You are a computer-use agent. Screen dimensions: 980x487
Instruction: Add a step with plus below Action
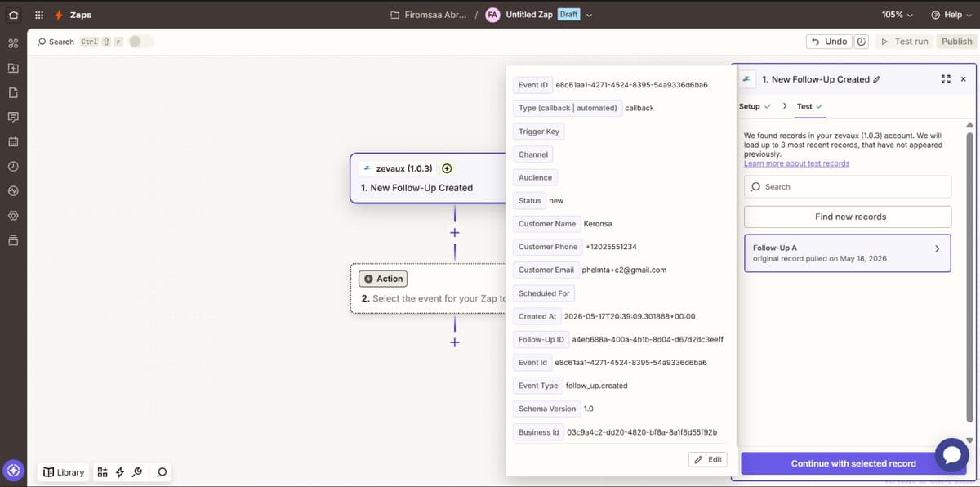(454, 342)
